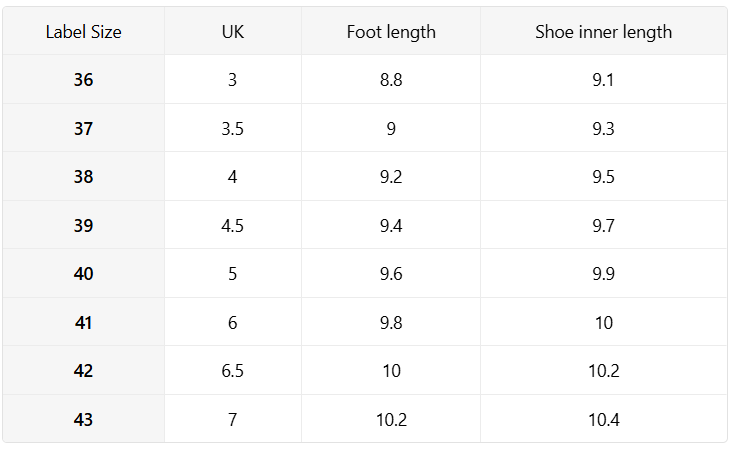Click shoe inner length 9.1 cell
The width and height of the screenshot is (730, 449).
pyautogui.click(x=603, y=79)
